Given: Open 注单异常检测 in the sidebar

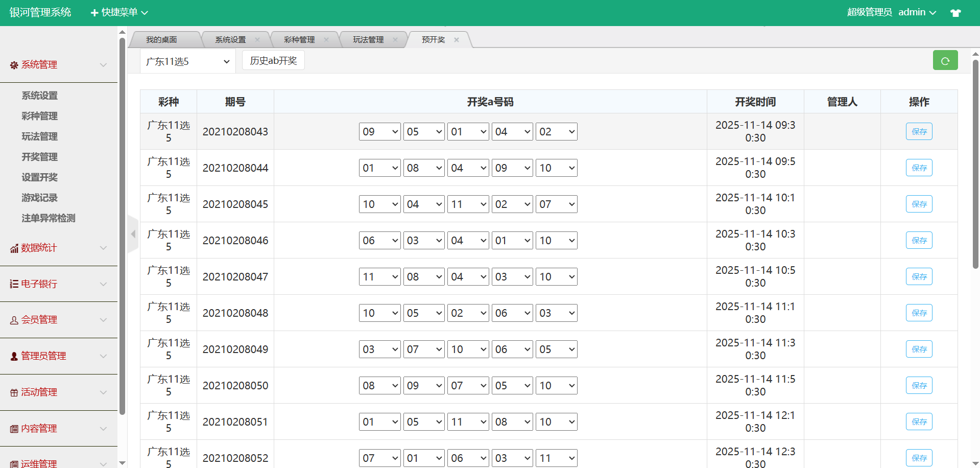Looking at the screenshot, I should (49, 218).
